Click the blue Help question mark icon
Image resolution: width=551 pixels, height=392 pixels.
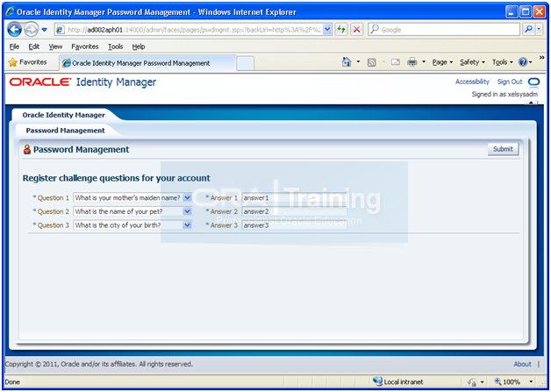(523, 62)
